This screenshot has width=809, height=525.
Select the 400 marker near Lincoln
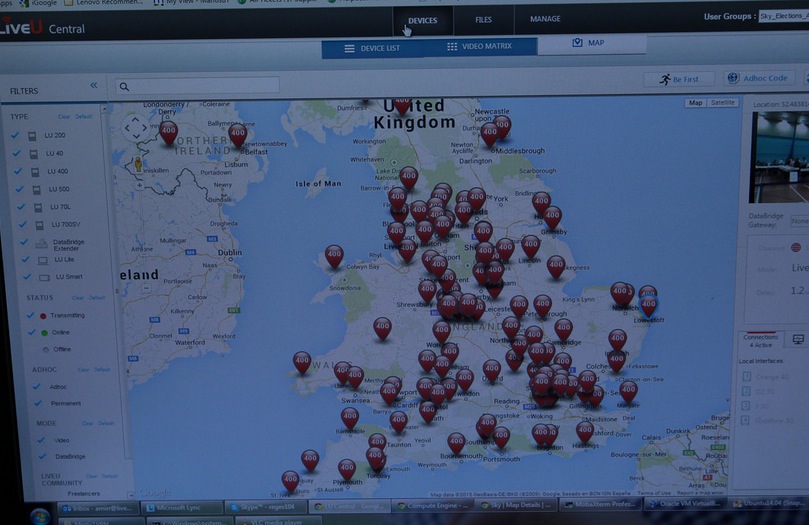tap(530, 246)
